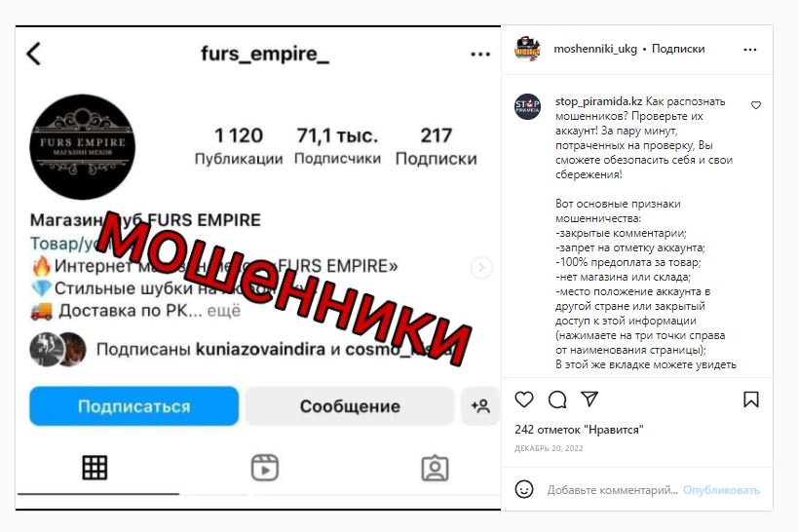Switch to the grid posts tab

95,468
